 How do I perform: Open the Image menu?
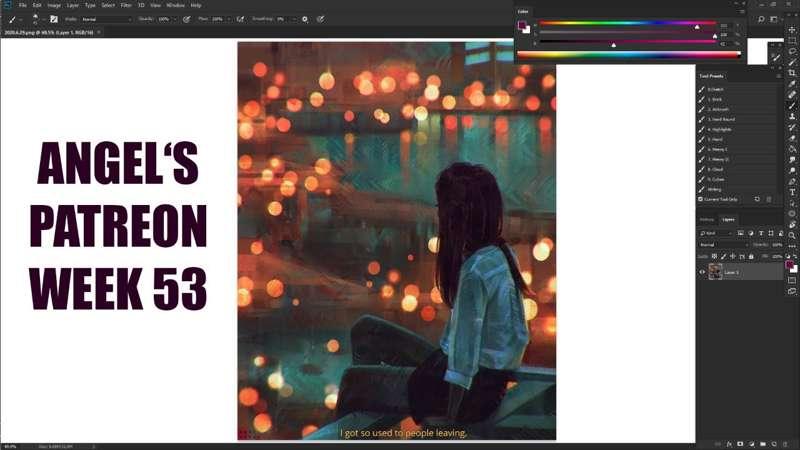[54, 5]
